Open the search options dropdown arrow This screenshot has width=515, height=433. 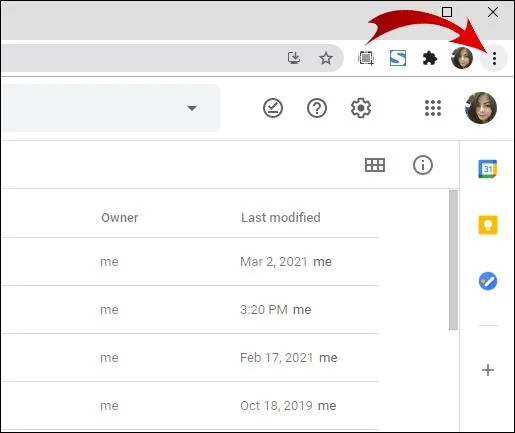click(x=192, y=108)
